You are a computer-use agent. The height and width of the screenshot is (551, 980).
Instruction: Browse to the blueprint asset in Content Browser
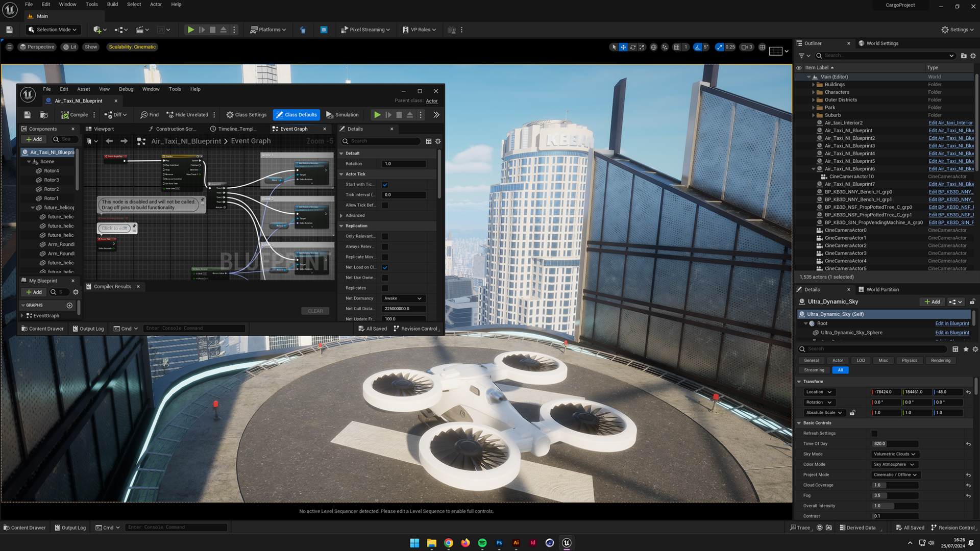[x=44, y=115]
